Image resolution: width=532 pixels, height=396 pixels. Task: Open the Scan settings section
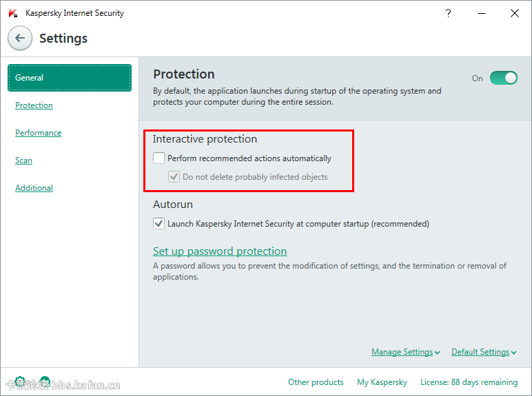click(x=23, y=160)
